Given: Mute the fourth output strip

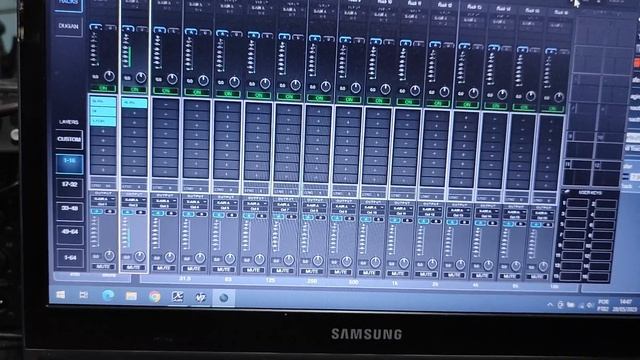Looking at the screenshot, I should click(x=194, y=269).
